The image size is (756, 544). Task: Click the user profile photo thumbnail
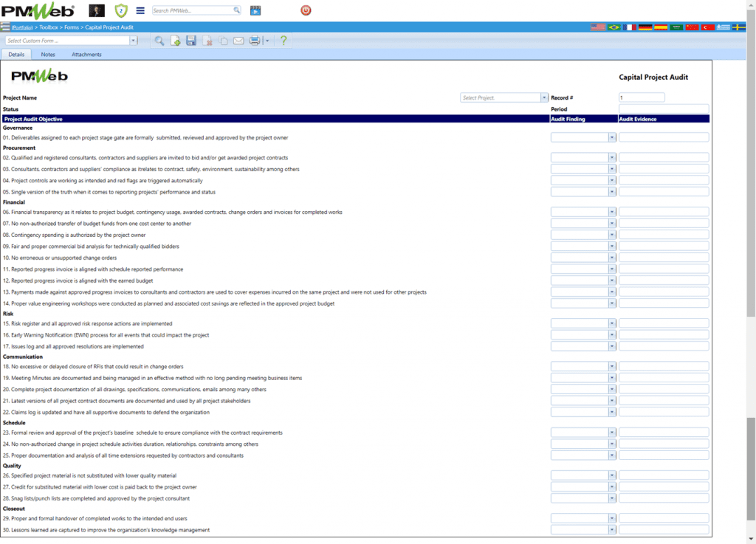click(97, 10)
